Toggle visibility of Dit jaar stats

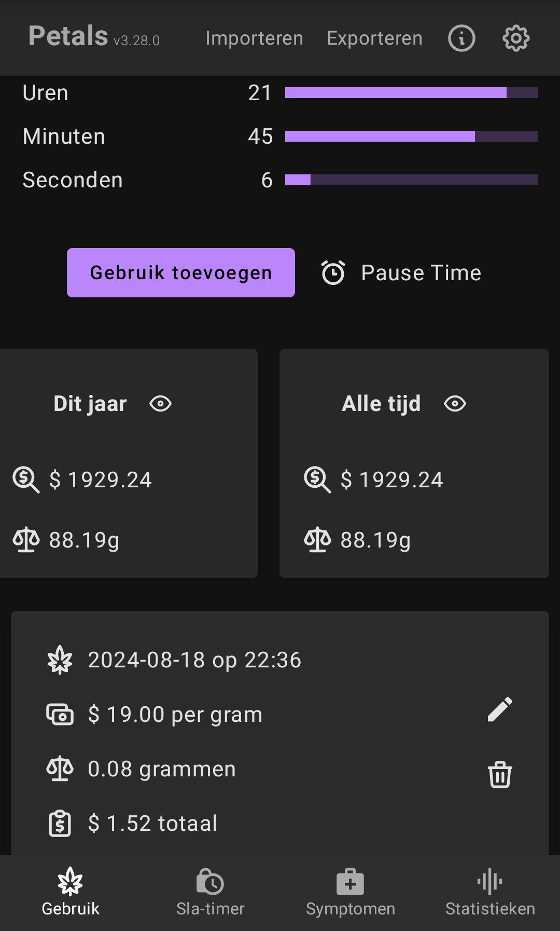coord(160,404)
